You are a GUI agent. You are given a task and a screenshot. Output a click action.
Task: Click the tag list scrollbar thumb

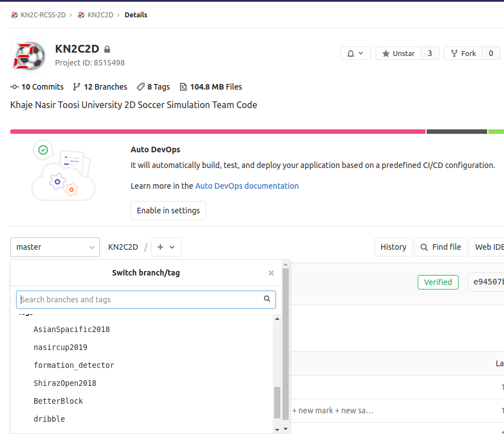(x=277, y=403)
